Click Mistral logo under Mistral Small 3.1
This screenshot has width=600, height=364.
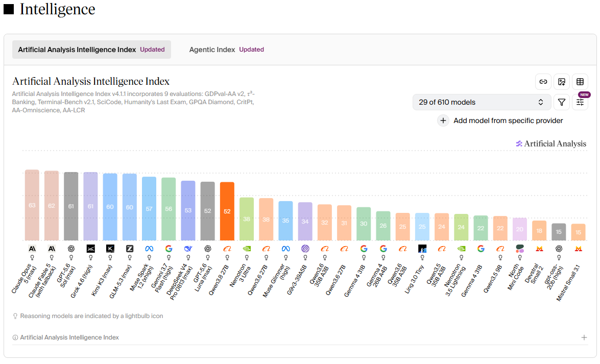coord(578,249)
